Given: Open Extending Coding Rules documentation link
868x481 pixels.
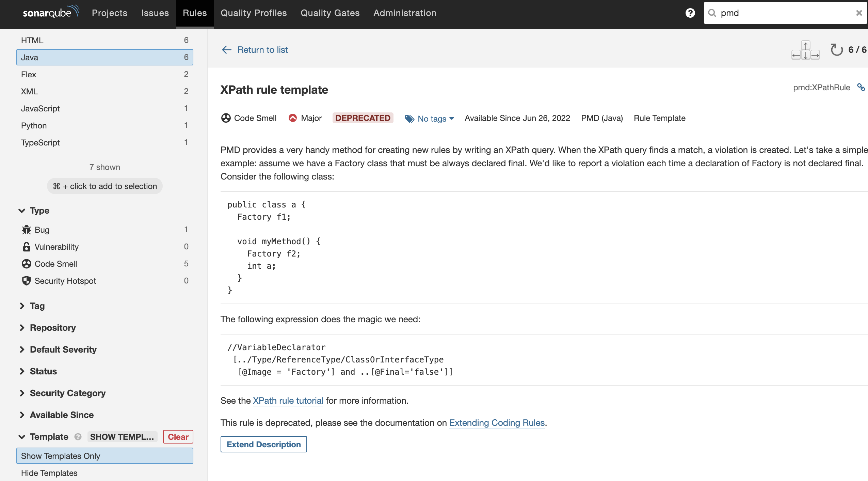Looking at the screenshot, I should click(x=497, y=423).
